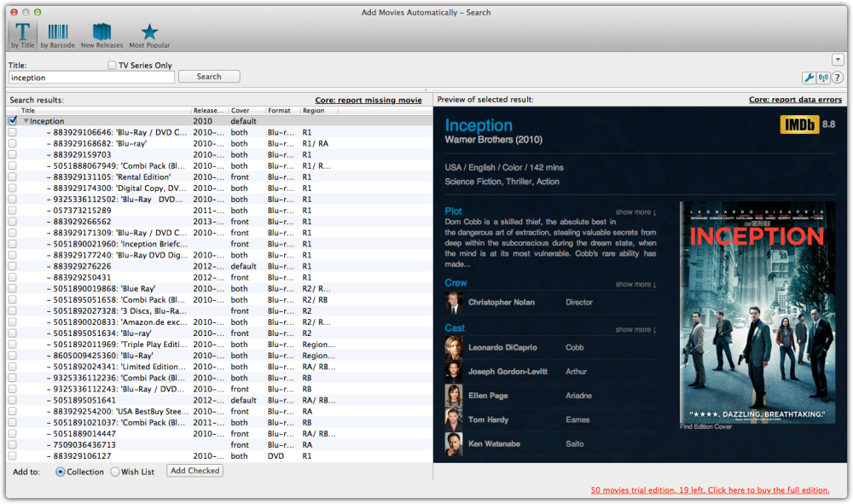
Task: Select the Wish List radio button
Action: pos(115,472)
